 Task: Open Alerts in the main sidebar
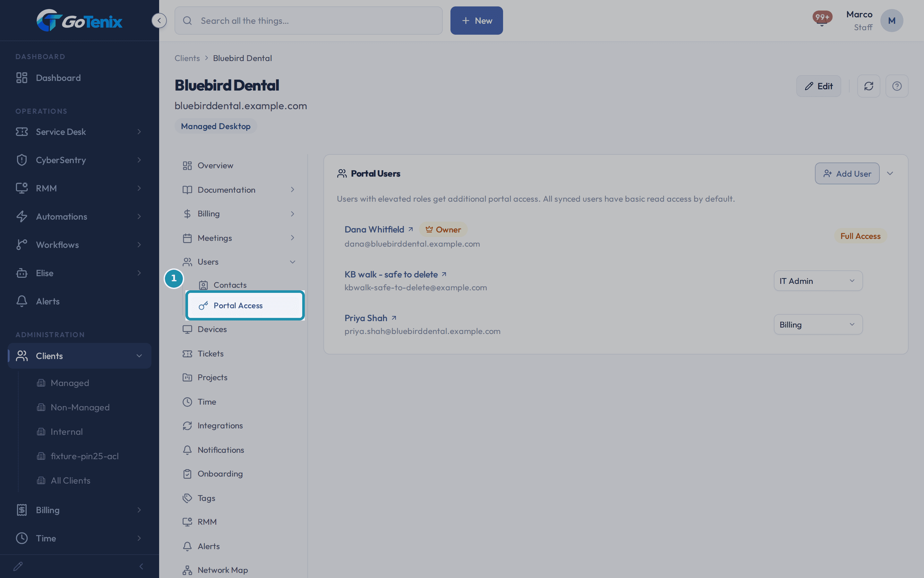click(80, 301)
